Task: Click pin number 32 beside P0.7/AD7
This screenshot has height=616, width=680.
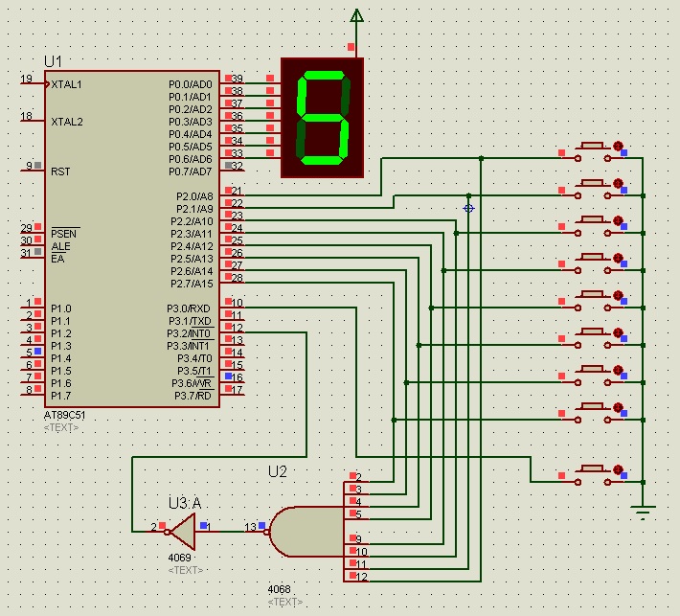Action: click(238, 166)
